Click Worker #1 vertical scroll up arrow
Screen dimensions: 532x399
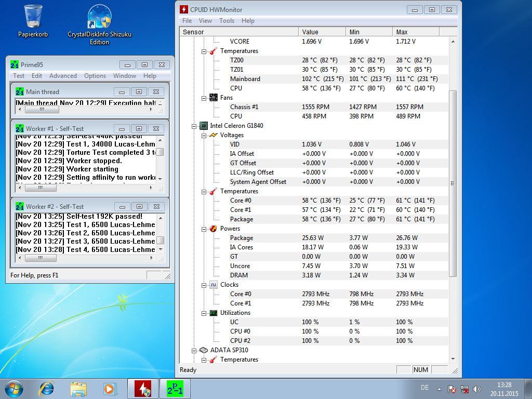[160, 140]
